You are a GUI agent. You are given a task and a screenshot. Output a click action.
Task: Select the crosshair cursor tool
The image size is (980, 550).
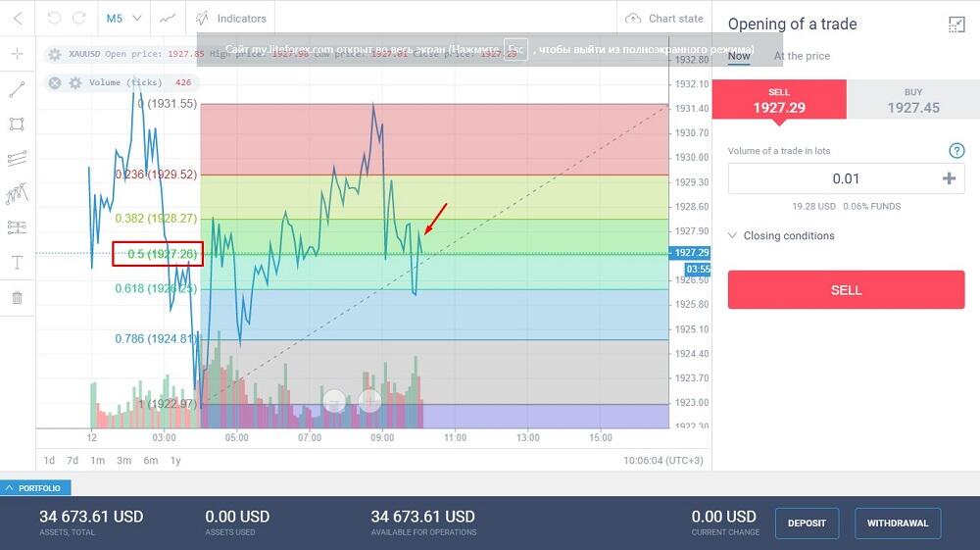(x=17, y=54)
